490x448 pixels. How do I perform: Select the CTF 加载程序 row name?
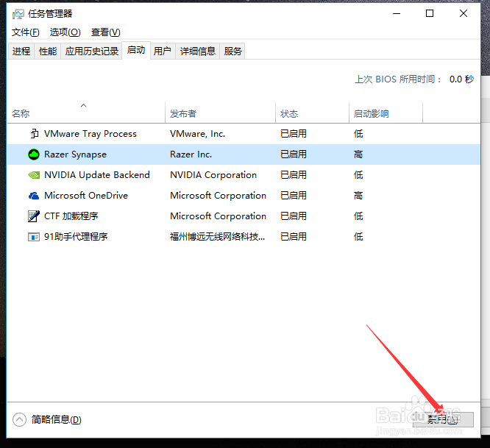tap(71, 216)
